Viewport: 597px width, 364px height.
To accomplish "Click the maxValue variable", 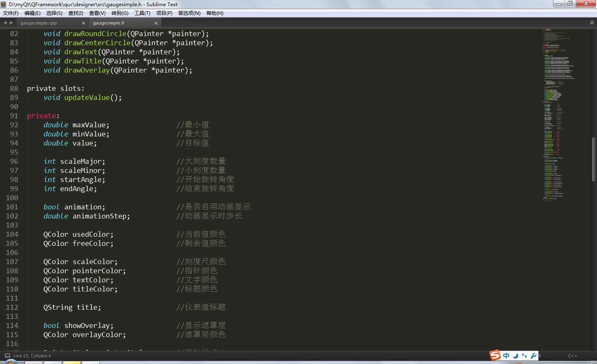I will 89,125.
